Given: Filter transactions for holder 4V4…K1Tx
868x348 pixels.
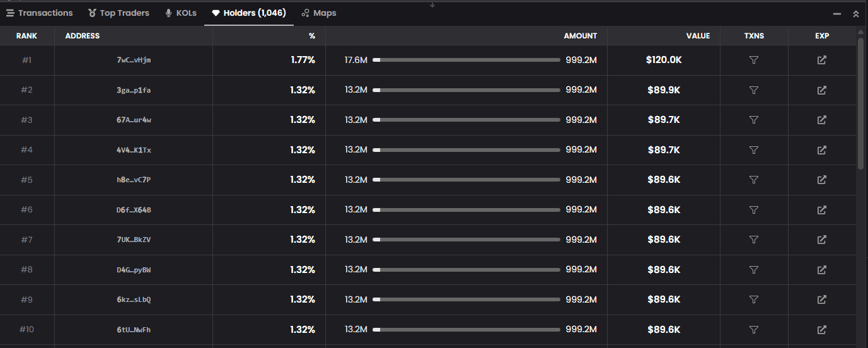Looking at the screenshot, I should click(x=753, y=150).
